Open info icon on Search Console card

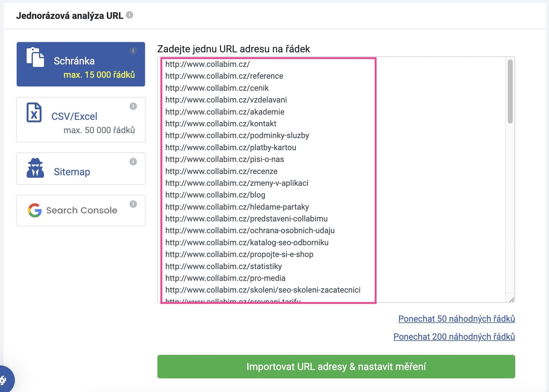coord(133,204)
